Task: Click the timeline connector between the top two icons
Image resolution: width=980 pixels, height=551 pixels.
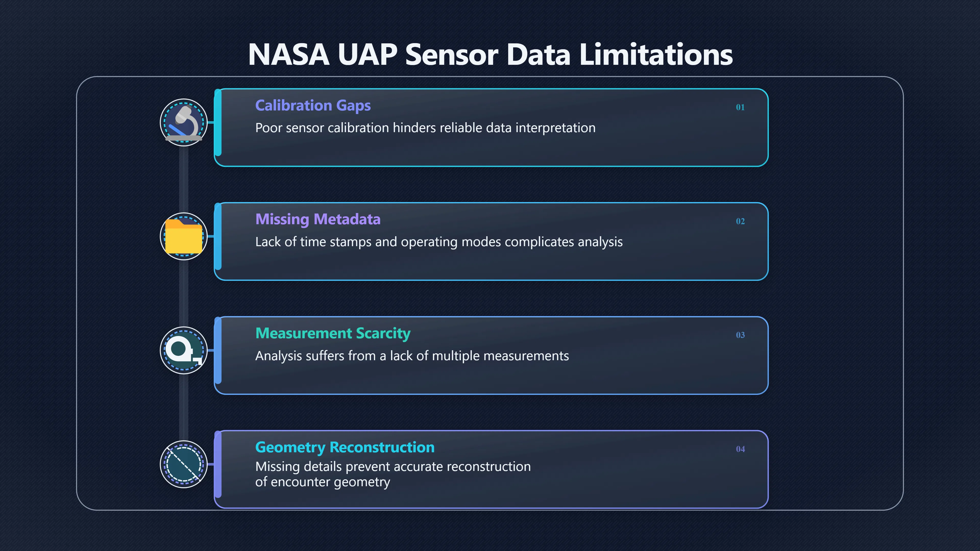Action: (x=184, y=179)
